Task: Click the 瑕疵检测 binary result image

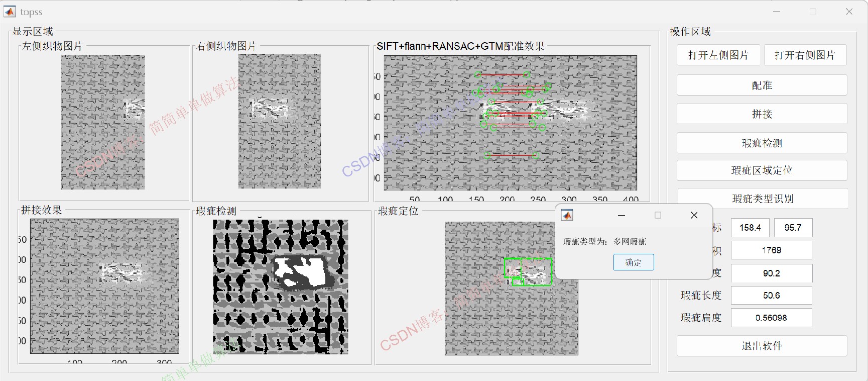Action: [281, 287]
